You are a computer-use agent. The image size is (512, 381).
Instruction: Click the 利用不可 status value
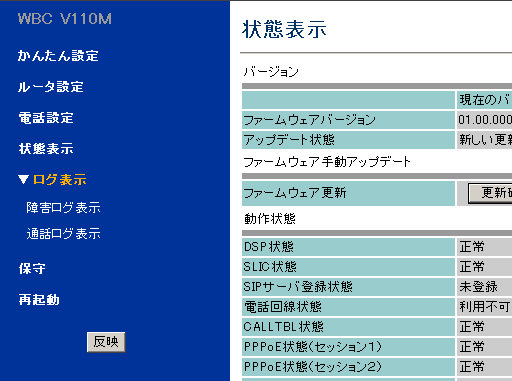coord(485,307)
